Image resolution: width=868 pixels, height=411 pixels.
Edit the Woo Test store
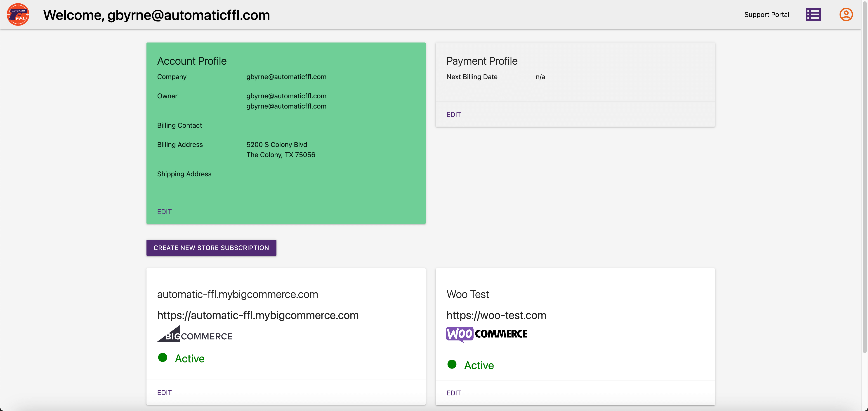[453, 393]
